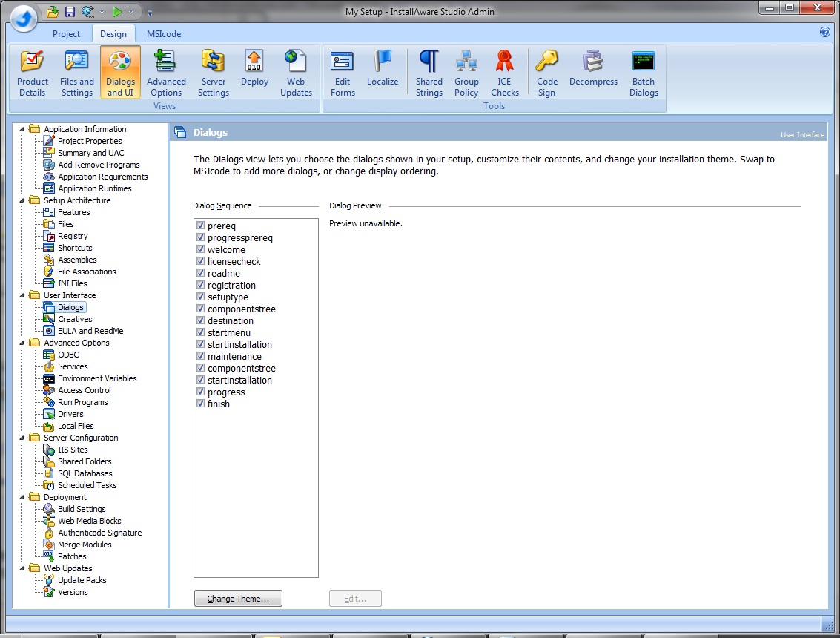The height and width of the screenshot is (638, 840).
Task: Open the Product Details view
Action: tap(32, 73)
